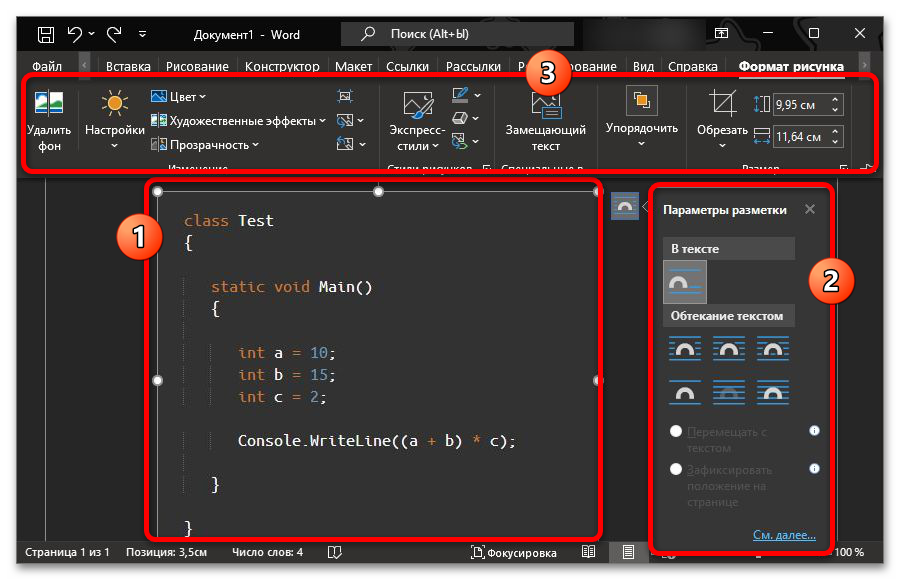The height and width of the screenshot is (580, 900).
Task: Increase picture height with the up stepper
Action: tap(835, 99)
